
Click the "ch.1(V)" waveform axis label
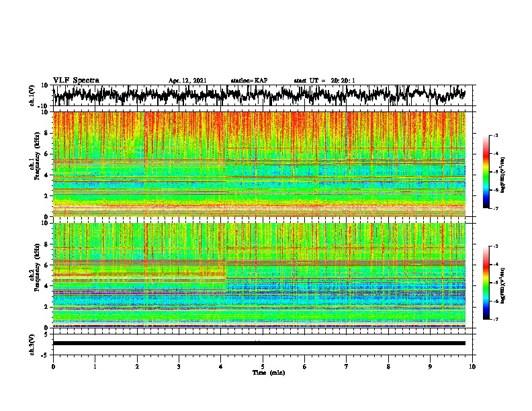click(x=32, y=95)
